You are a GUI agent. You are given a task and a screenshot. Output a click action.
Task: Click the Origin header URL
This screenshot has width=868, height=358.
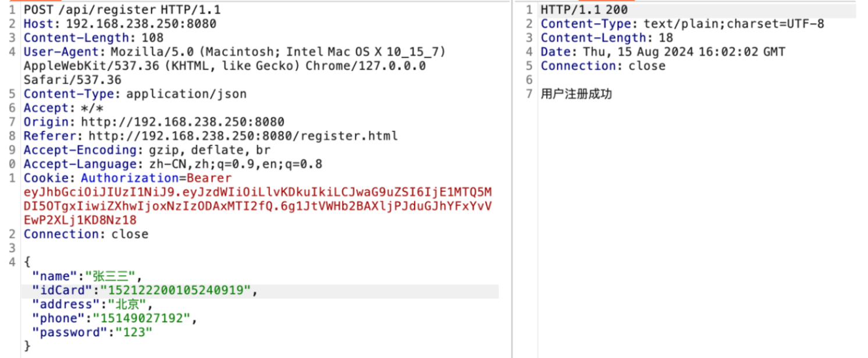point(183,122)
